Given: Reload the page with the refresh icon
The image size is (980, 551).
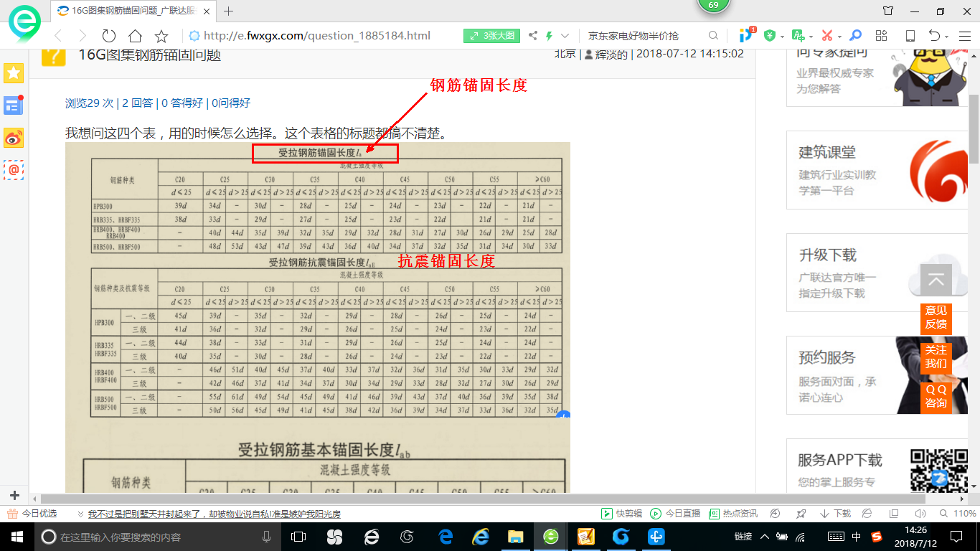Looking at the screenshot, I should point(109,36).
